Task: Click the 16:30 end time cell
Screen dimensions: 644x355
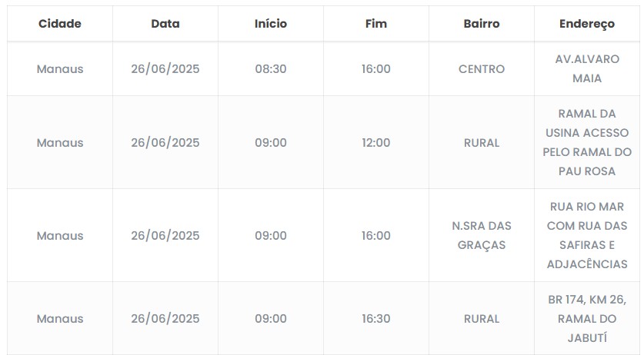Action: point(375,319)
